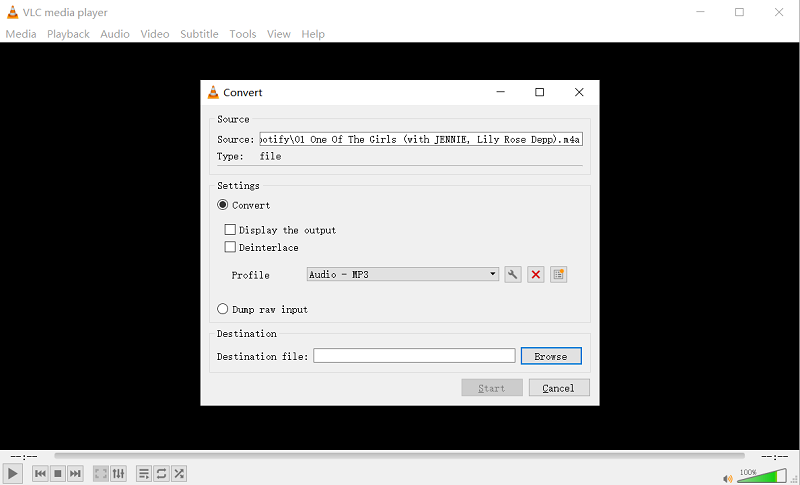Click the elapsed time label left of seek bar
The height and width of the screenshot is (485, 800).
[x=24, y=456]
